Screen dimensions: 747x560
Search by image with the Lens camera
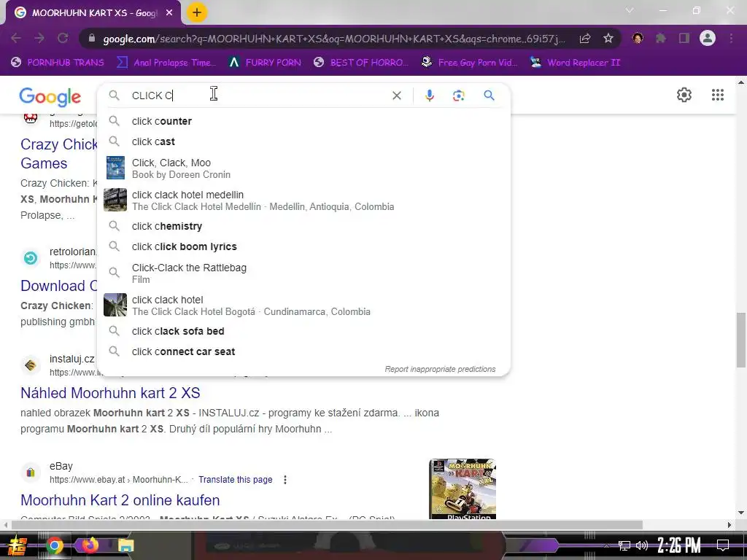coord(458,96)
